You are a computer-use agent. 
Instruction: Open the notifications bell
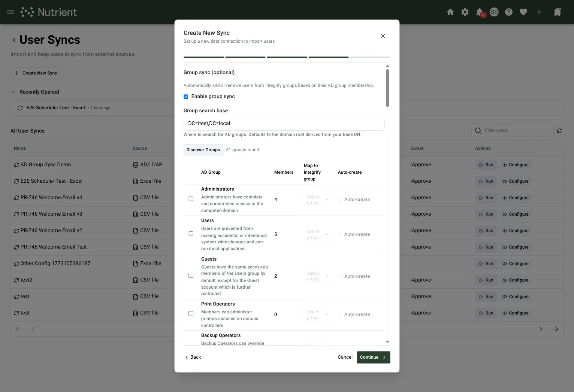(480, 12)
